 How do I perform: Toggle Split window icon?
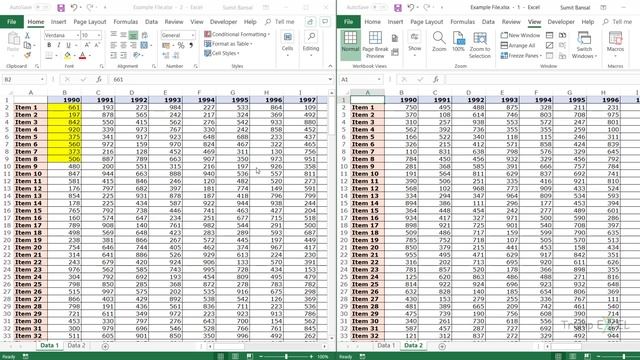(x=550, y=36)
